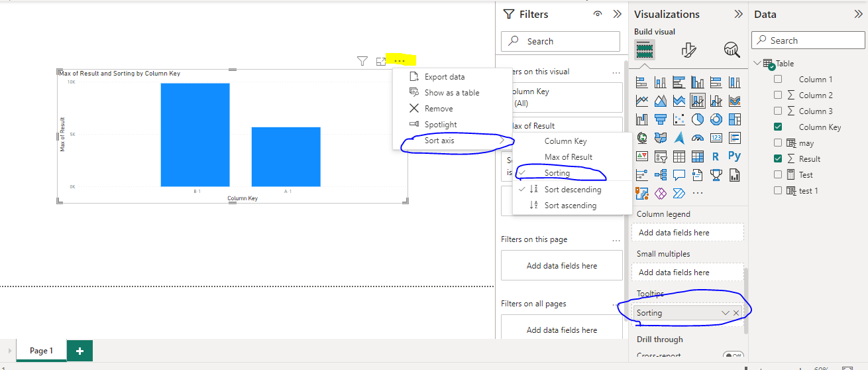Select the clustered column chart visual
The height and width of the screenshot is (370, 868).
click(697, 82)
